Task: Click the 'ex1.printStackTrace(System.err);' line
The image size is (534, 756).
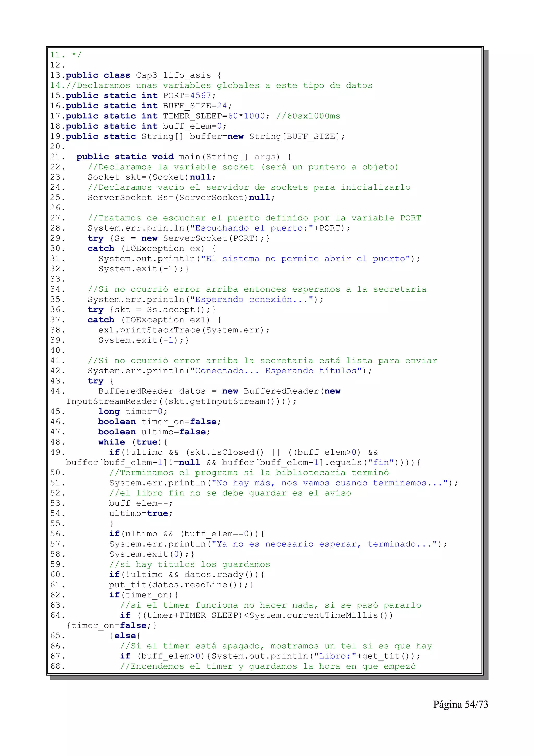Action: coord(184,330)
